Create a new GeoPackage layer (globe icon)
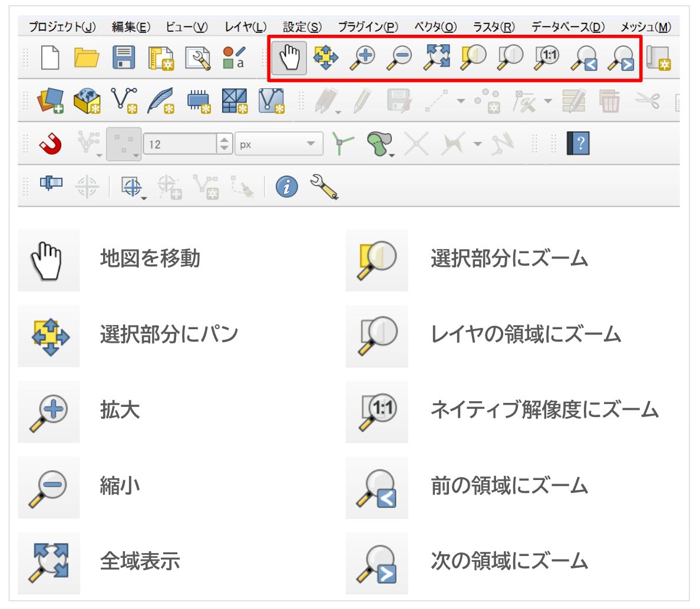 (87, 100)
